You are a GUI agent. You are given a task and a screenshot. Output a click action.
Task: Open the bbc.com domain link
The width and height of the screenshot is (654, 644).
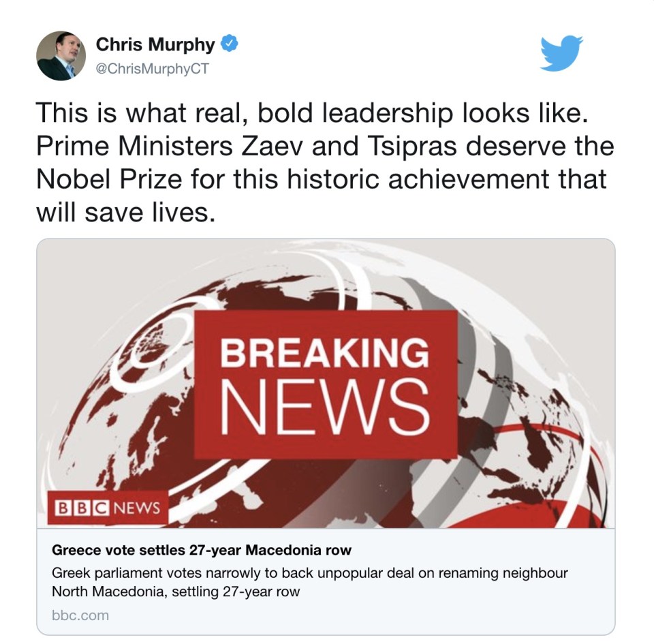coord(80,615)
